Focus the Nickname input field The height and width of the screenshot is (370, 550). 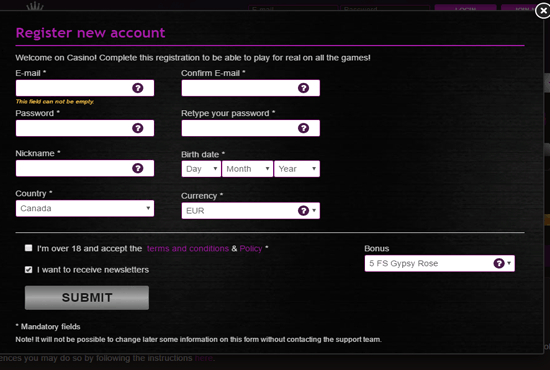coord(85,168)
